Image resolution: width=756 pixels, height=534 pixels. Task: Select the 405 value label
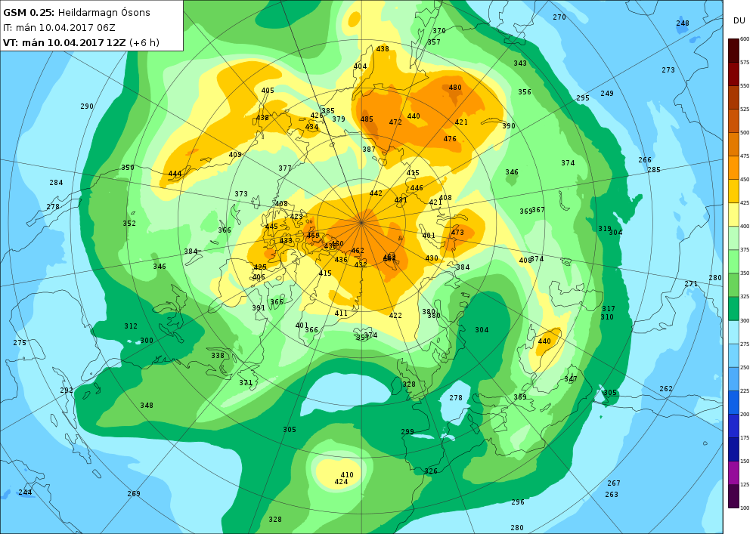[268, 91]
